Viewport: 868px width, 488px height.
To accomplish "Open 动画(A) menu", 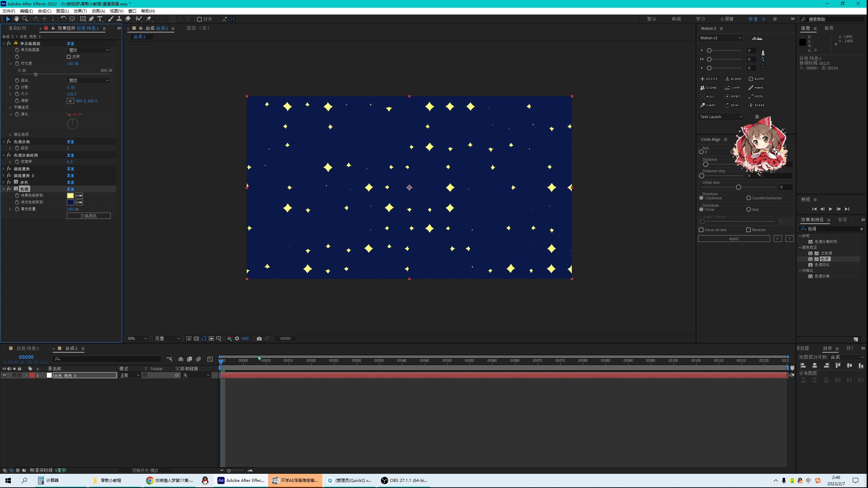I will [x=98, y=11].
